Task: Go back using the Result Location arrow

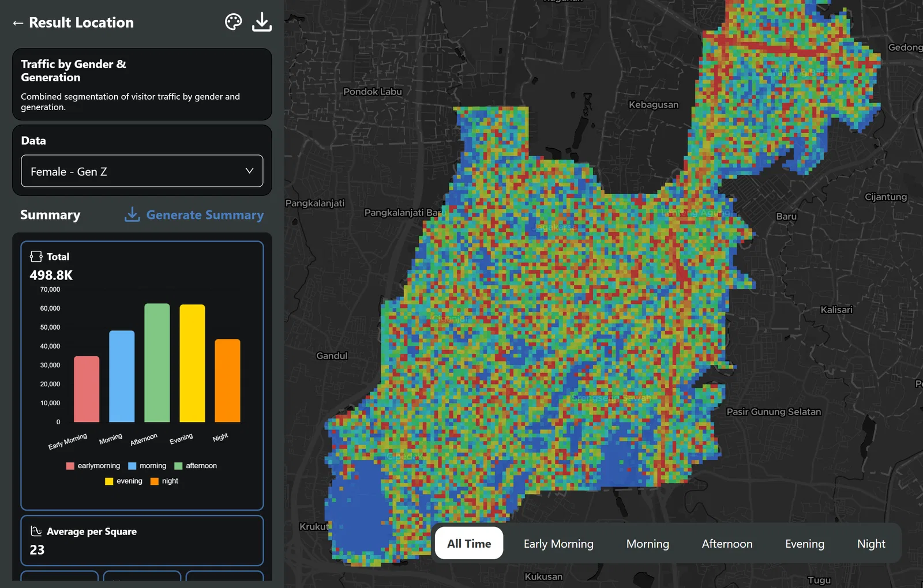Action: coord(18,23)
